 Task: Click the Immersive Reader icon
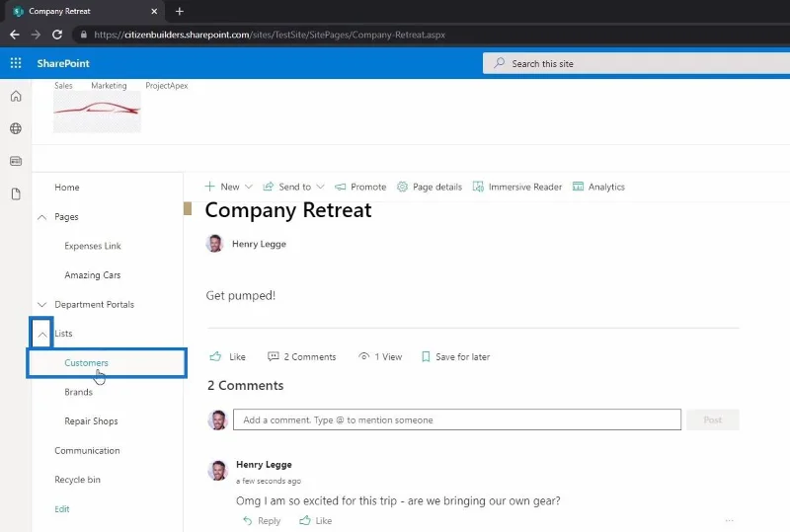point(478,187)
